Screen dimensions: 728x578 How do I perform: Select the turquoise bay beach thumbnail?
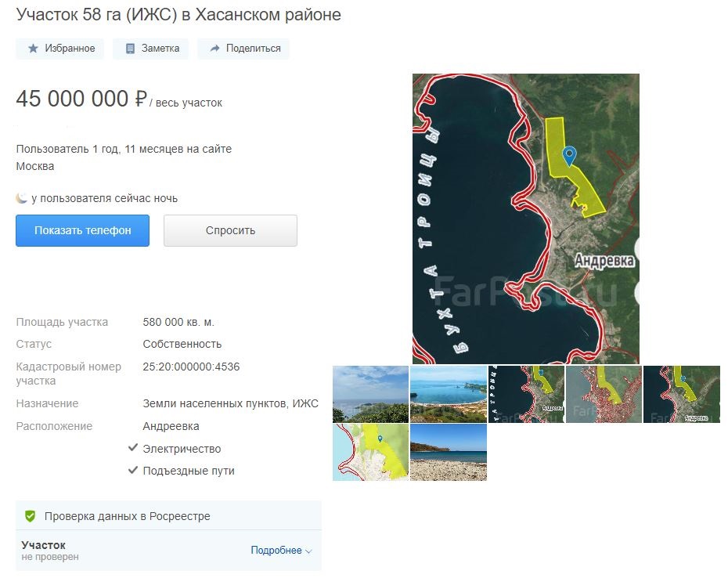[448, 394]
